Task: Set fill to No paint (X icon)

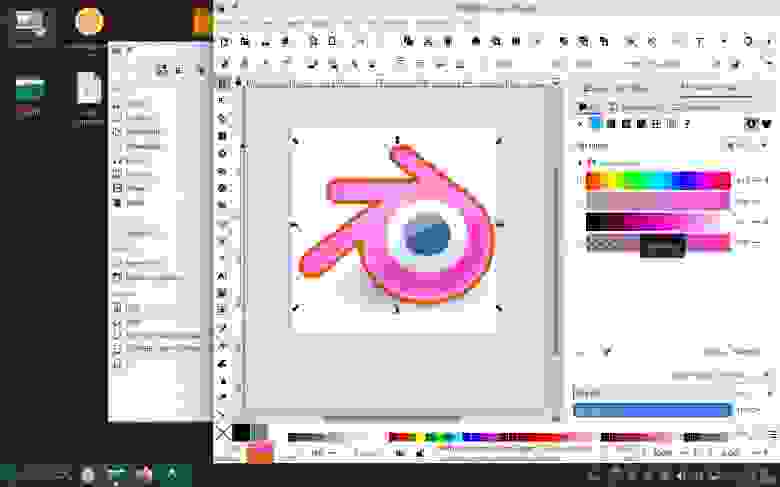Action: click(580, 124)
